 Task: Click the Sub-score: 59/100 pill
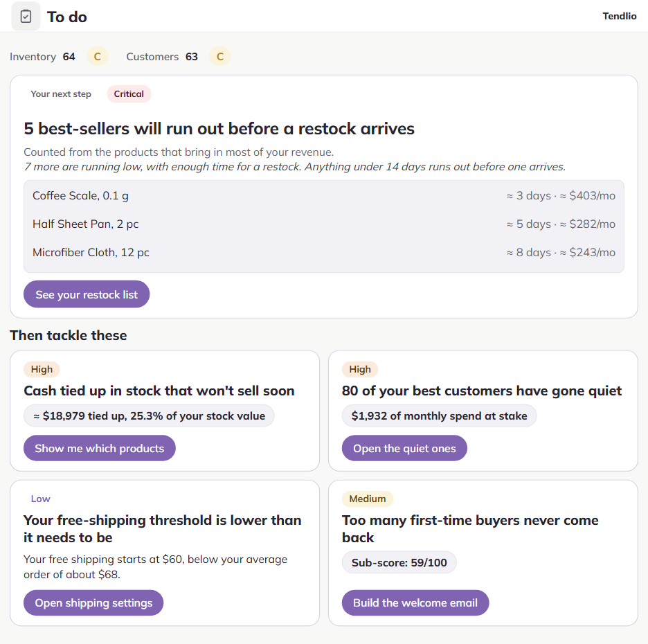pyautogui.click(x=399, y=562)
